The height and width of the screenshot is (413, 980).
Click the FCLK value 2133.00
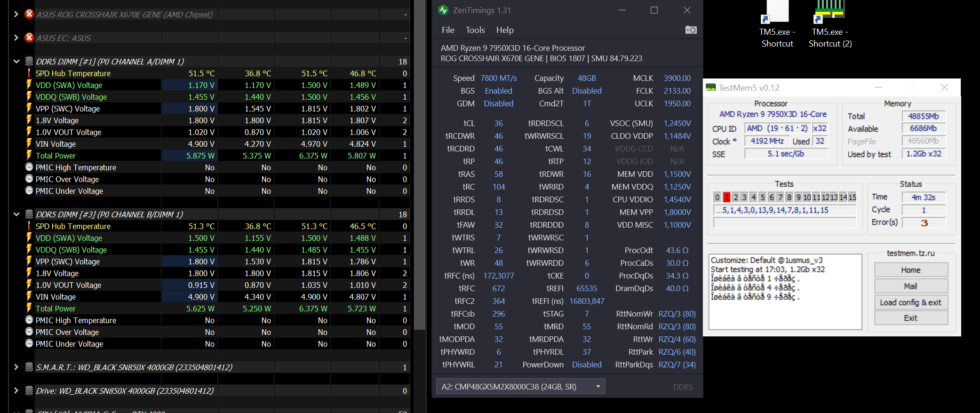point(677,91)
